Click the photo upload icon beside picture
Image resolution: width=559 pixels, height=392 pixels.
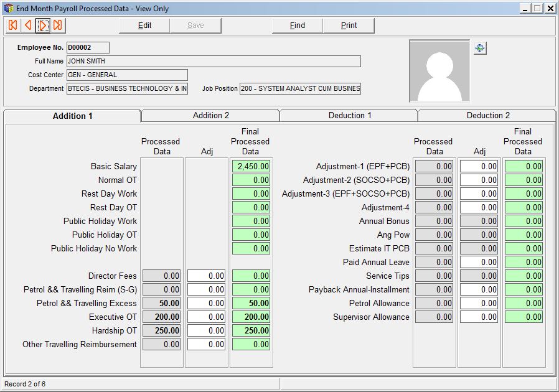click(480, 48)
